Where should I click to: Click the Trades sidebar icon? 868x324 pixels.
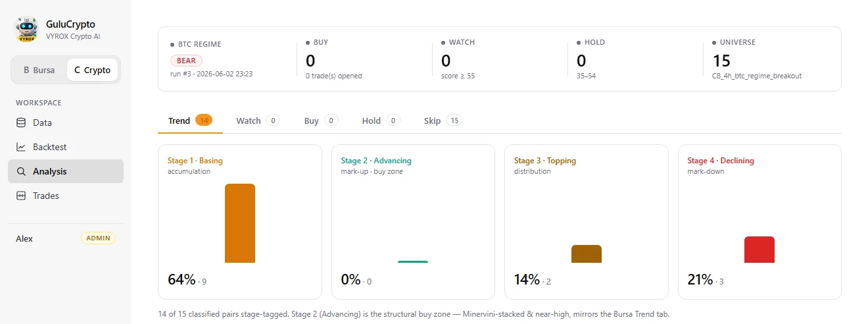pos(21,196)
